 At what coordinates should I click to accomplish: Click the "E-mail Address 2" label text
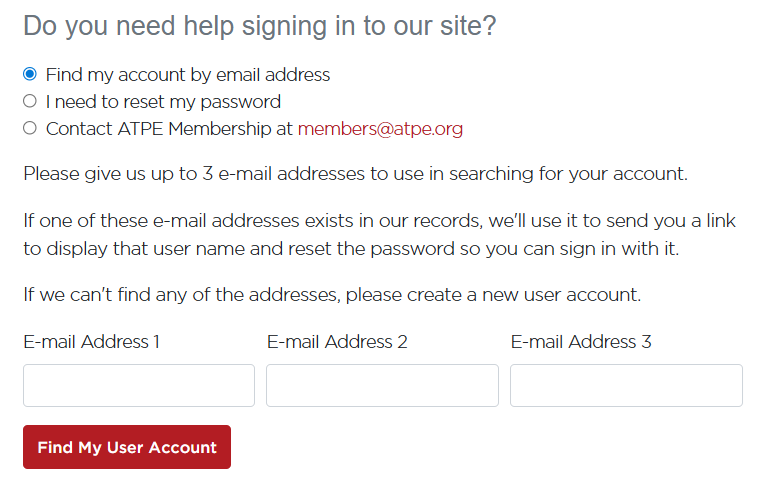[x=337, y=342]
